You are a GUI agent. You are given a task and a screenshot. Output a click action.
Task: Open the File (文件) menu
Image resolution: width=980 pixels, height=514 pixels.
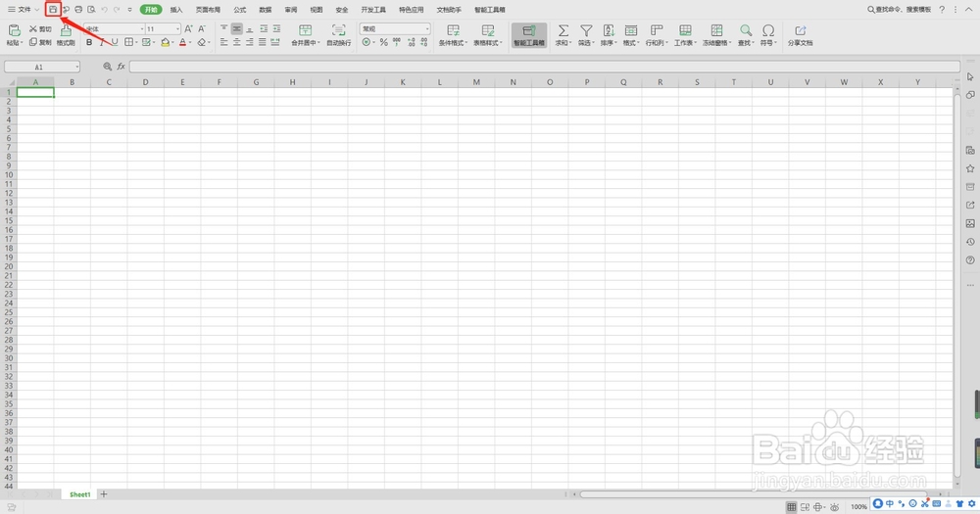[24, 10]
